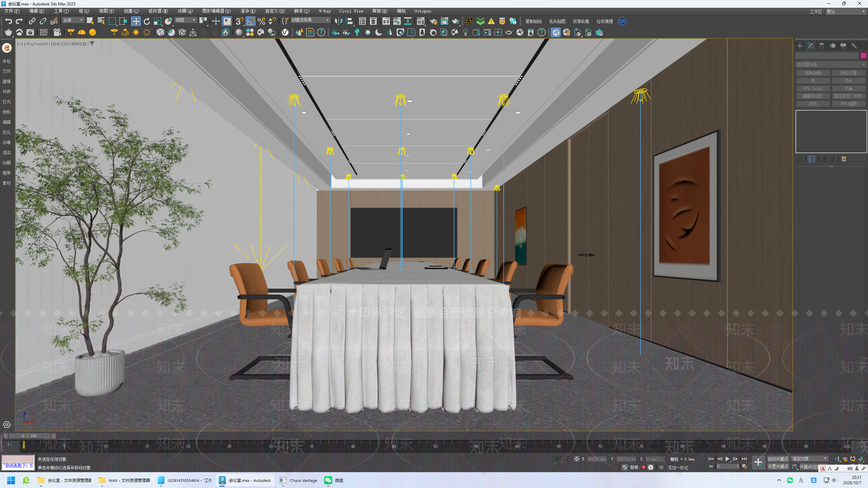Click the time slider 0 / 100 handle
The height and width of the screenshot is (488, 868).
click(x=30, y=435)
